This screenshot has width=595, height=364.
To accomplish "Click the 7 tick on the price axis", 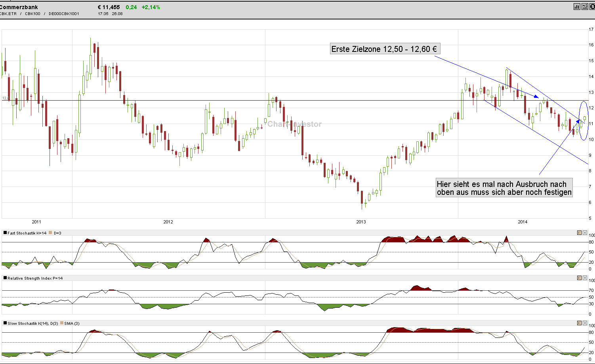I will pyautogui.click(x=590, y=187).
